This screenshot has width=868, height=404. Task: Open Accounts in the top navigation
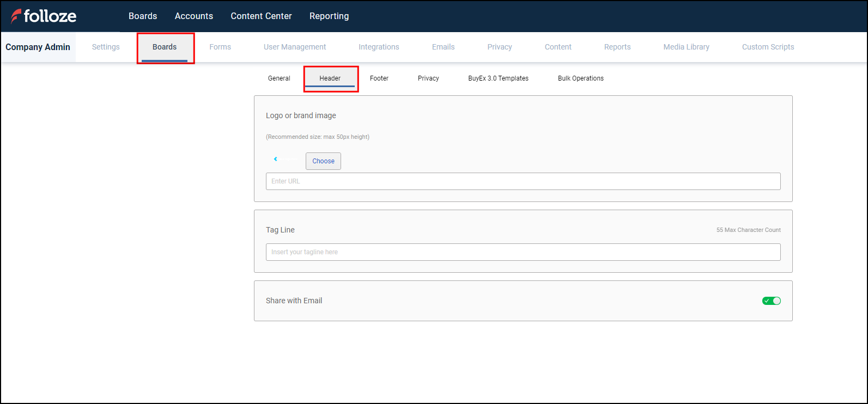coord(193,16)
